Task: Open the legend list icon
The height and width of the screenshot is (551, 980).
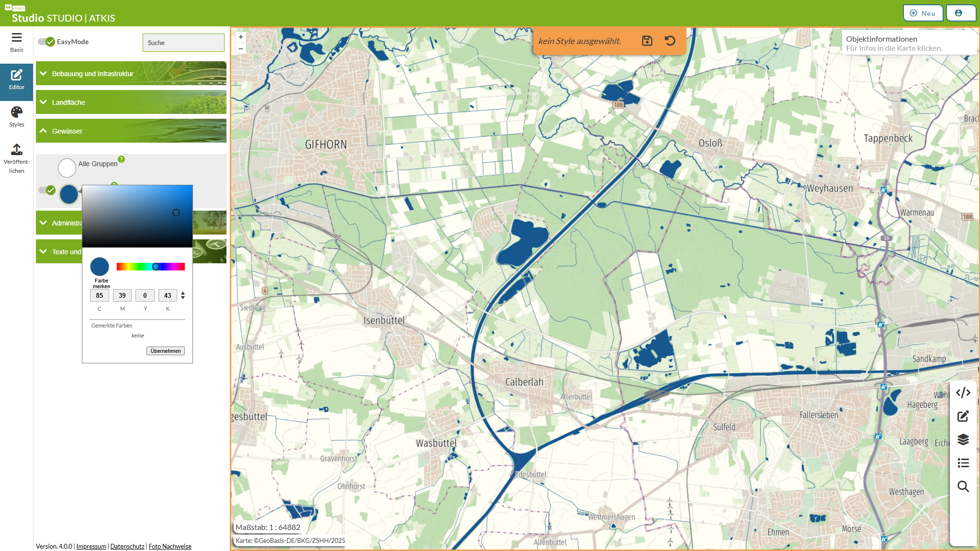Action: point(963,463)
